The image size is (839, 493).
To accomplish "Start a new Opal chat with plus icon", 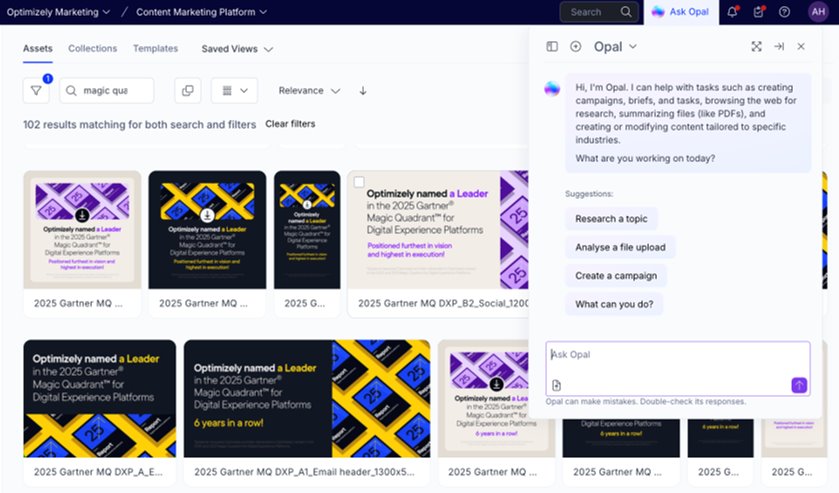I will [x=576, y=47].
